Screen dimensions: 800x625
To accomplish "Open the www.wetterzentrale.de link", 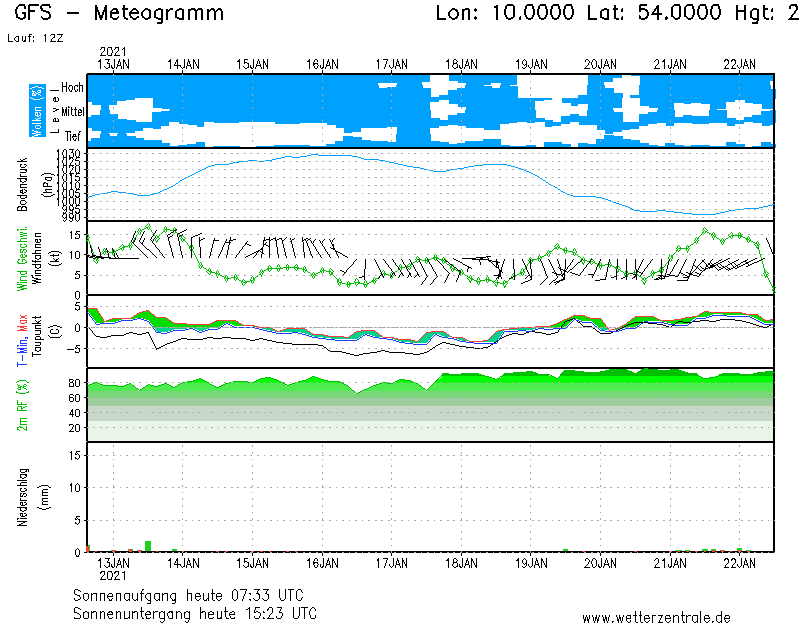I will (656, 617).
